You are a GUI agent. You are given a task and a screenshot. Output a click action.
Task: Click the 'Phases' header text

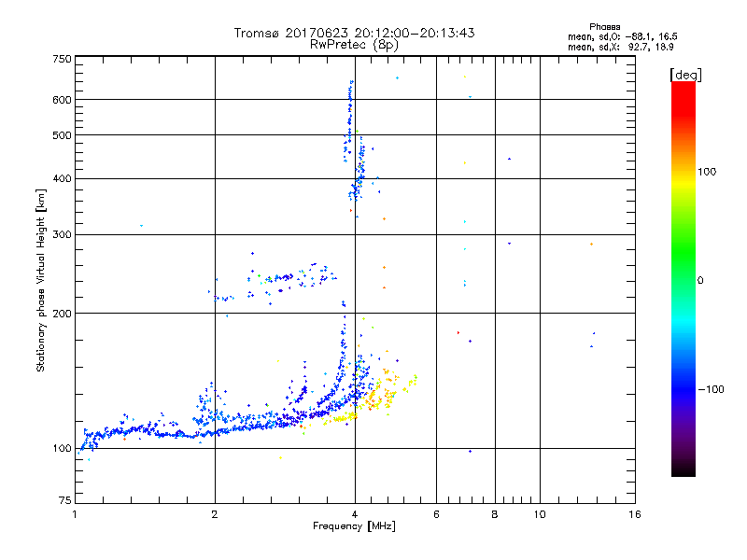[604, 27]
